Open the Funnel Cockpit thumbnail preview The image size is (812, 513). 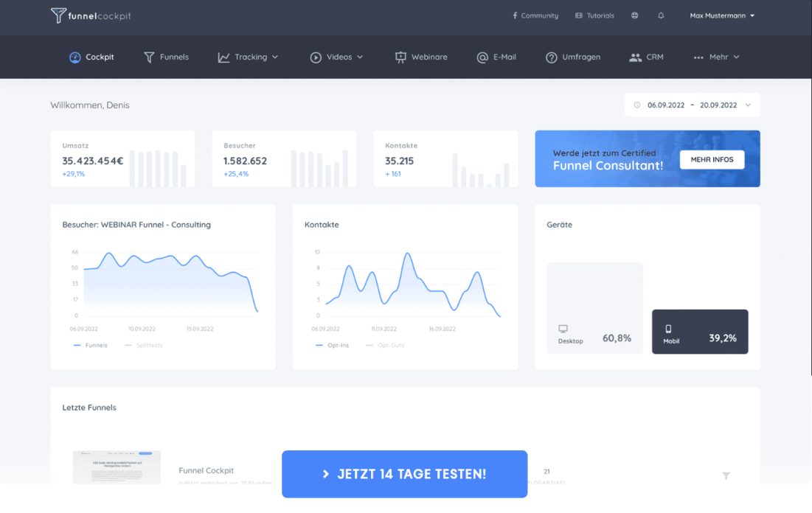click(x=117, y=467)
